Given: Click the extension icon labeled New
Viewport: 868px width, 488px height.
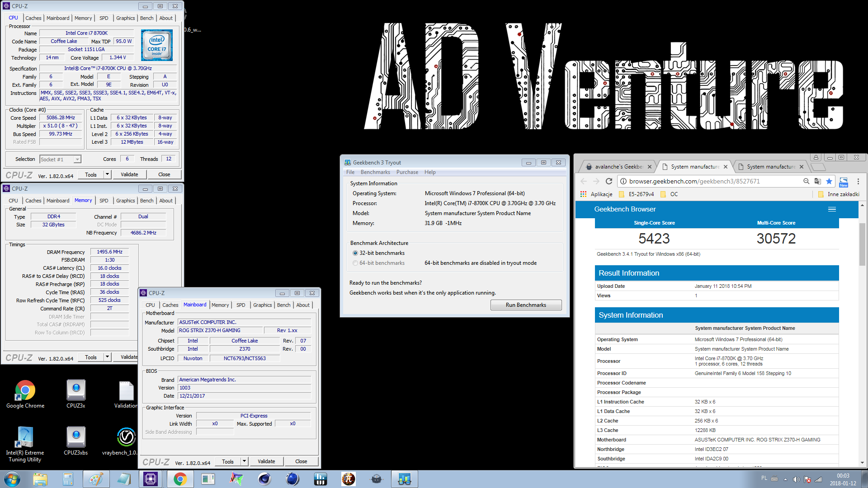Looking at the screenshot, I should [844, 182].
